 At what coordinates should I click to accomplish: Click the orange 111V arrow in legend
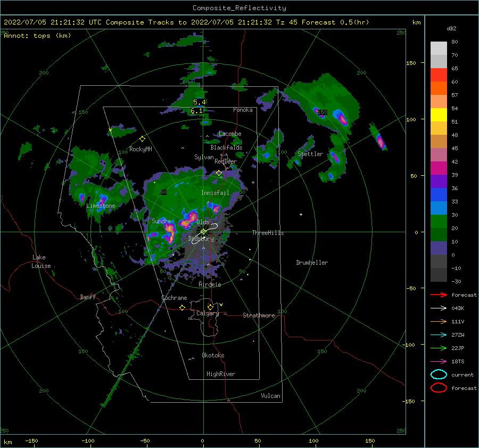click(439, 321)
